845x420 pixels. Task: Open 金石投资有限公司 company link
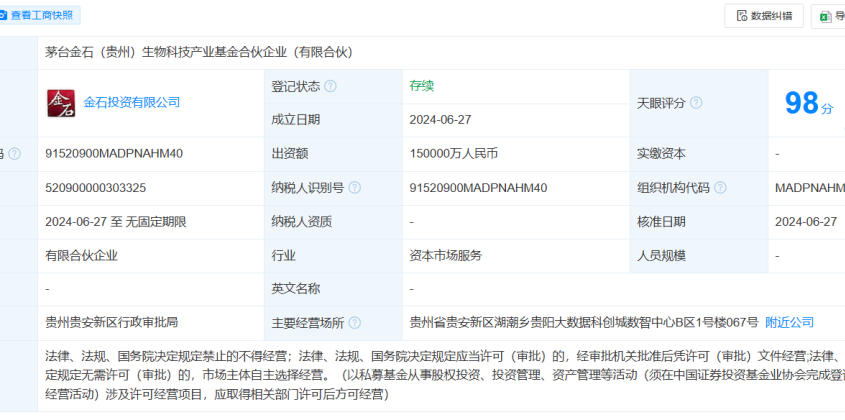tap(131, 102)
